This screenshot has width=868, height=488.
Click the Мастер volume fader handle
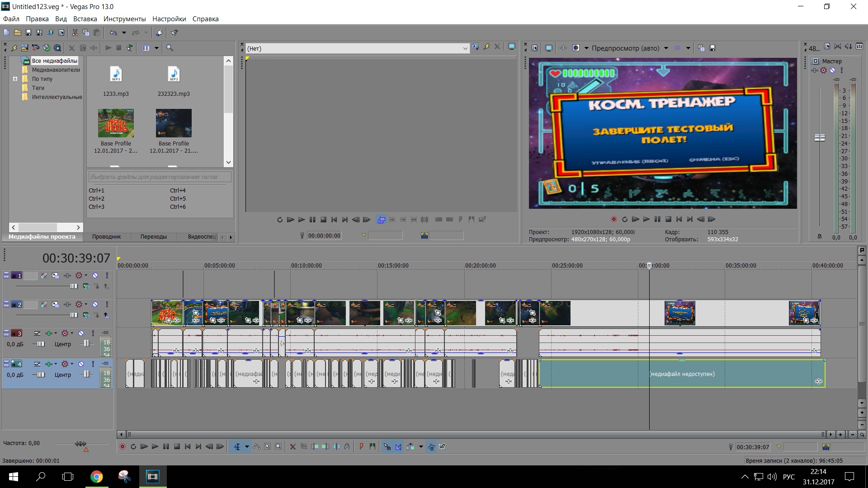820,137
